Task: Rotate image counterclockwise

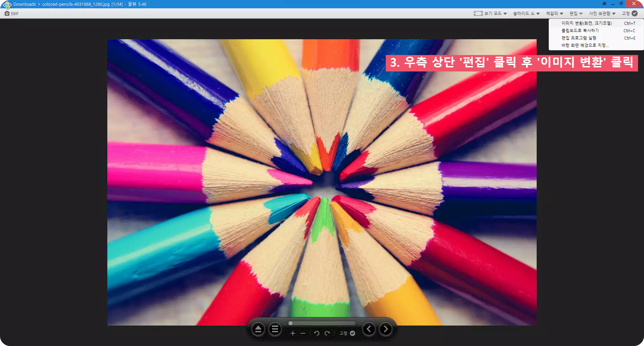Action: point(317,333)
